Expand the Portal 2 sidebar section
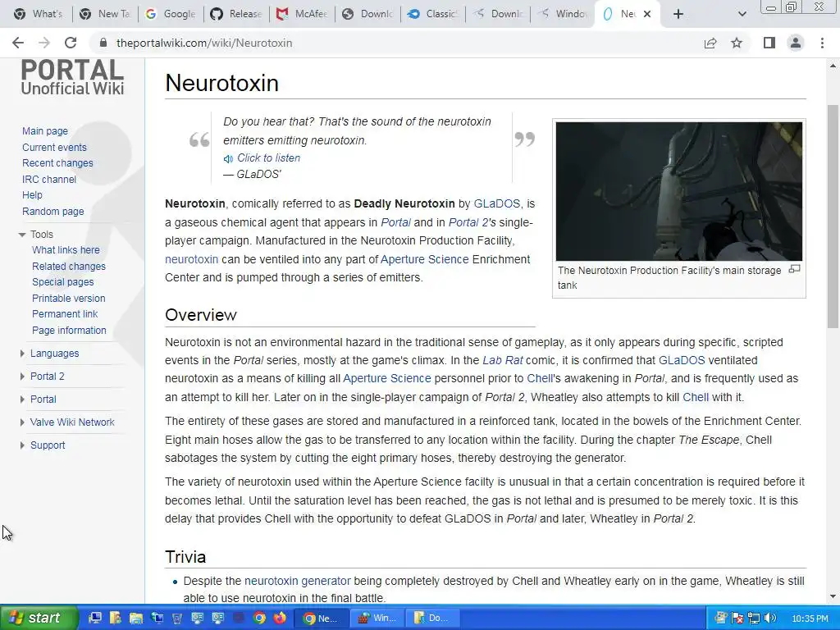Viewport: 840px width, 630px height. tap(22, 377)
